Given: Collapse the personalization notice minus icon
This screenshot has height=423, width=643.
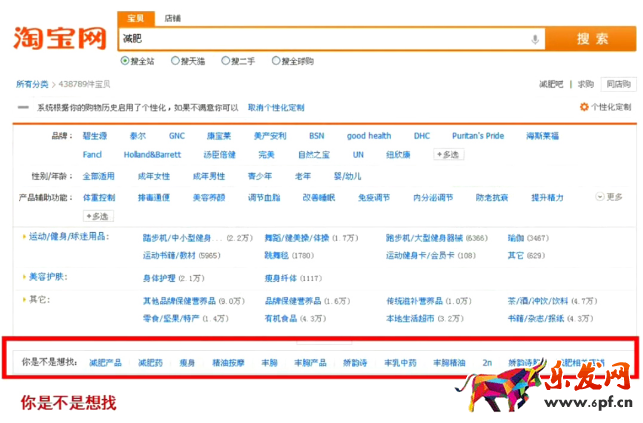Looking at the screenshot, I should coord(23,107).
